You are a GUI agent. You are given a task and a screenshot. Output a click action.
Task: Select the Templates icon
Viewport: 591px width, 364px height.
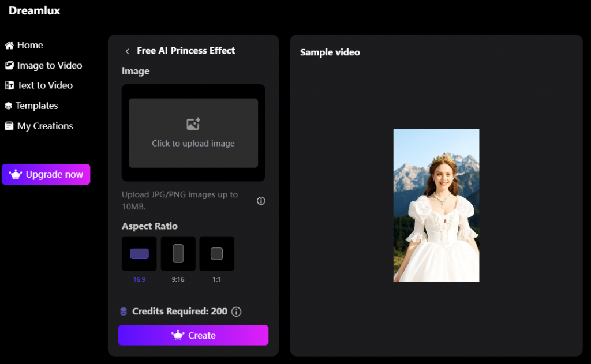click(8, 106)
